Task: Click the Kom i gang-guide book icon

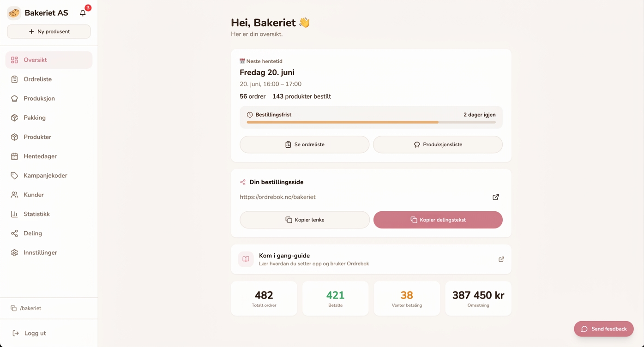Action: click(x=246, y=259)
